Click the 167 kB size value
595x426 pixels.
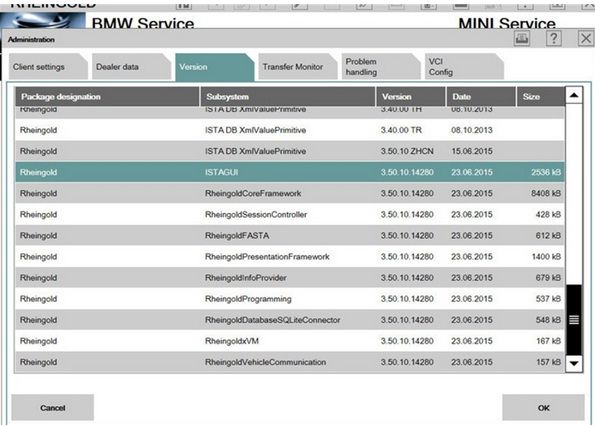tap(548, 341)
